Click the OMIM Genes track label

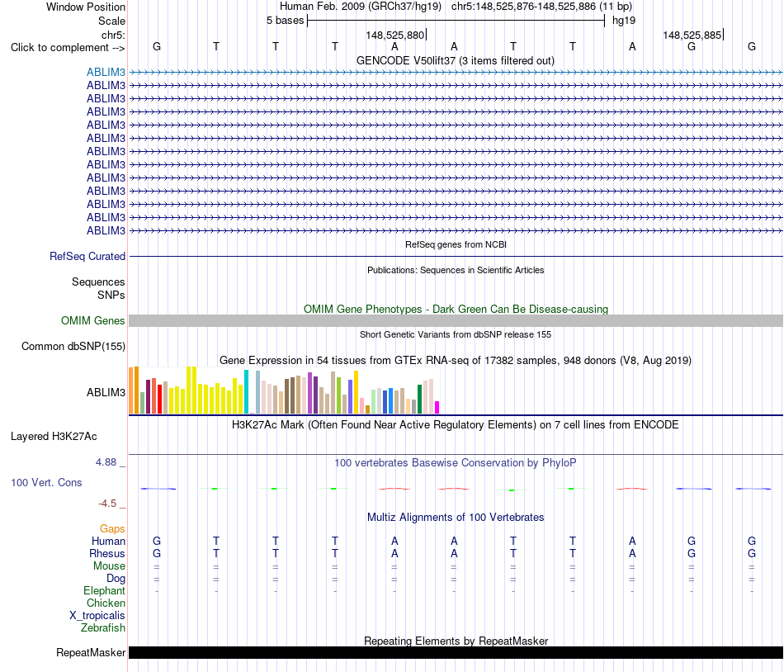point(92,320)
